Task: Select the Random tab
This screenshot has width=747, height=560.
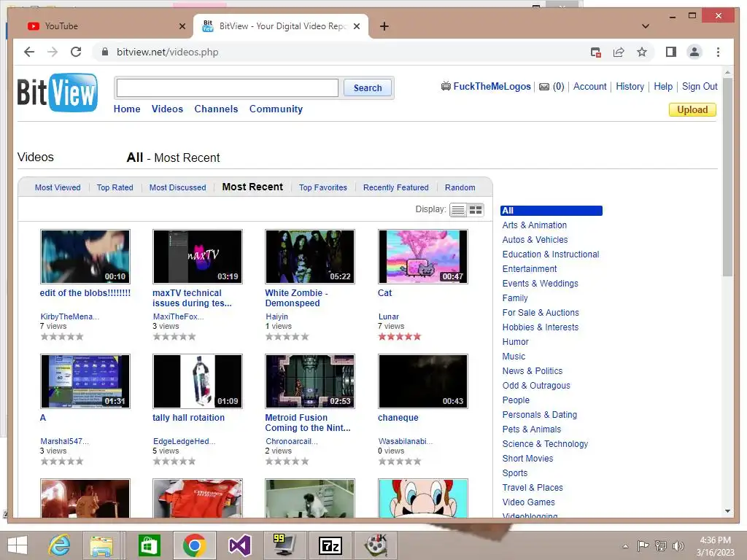Action: (460, 187)
